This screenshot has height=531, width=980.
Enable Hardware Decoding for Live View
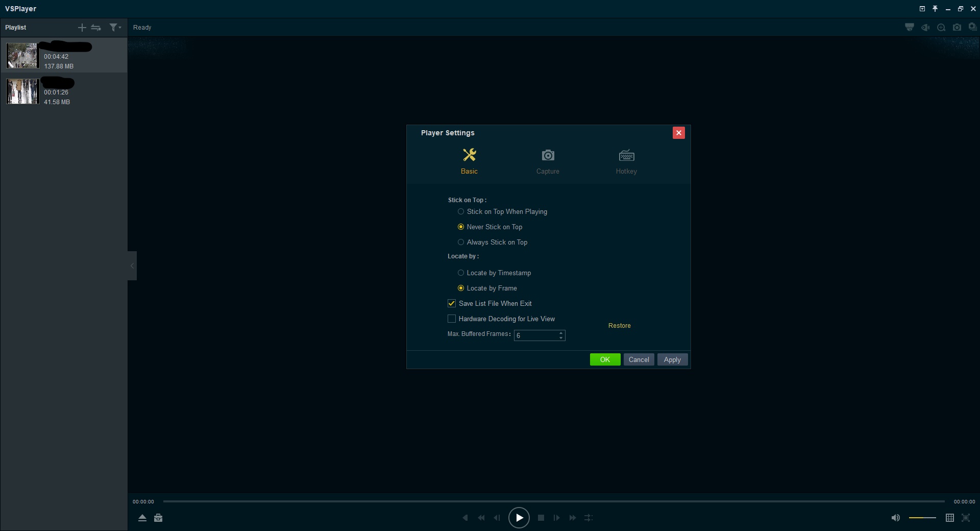coord(452,319)
